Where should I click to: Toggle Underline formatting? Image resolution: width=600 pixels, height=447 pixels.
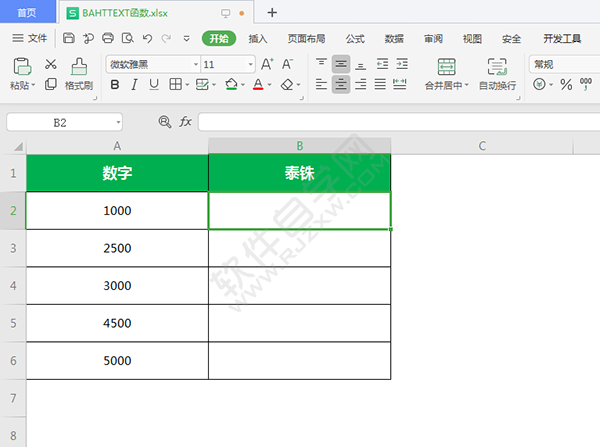[x=154, y=85]
